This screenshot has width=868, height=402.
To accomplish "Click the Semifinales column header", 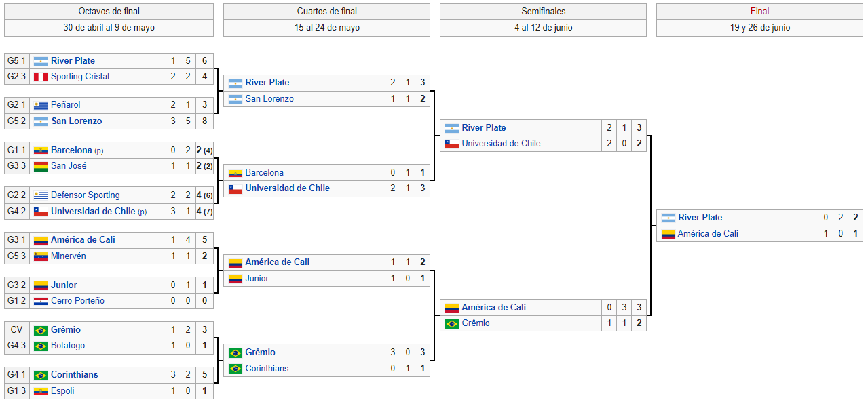I will pyautogui.click(x=544, y=12).
